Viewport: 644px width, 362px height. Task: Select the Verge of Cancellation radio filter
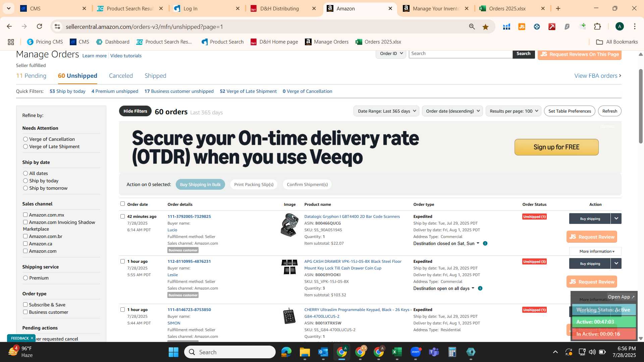[25, 139]
